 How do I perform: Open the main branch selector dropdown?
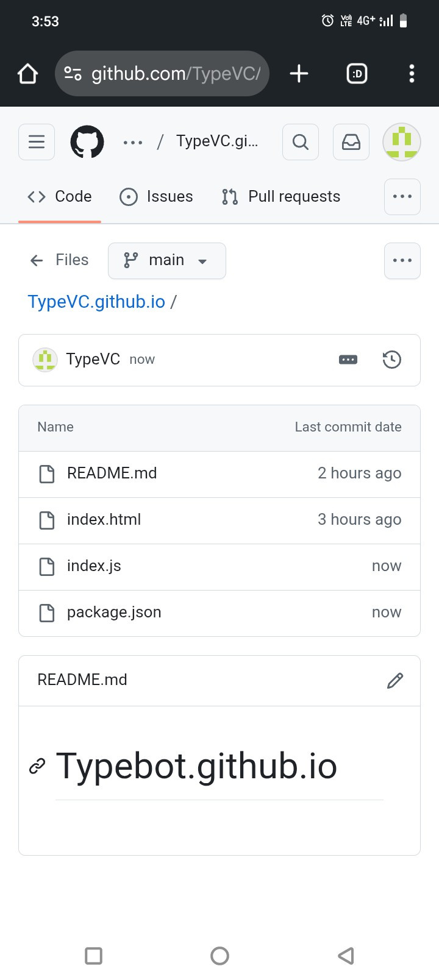point(167,261)
